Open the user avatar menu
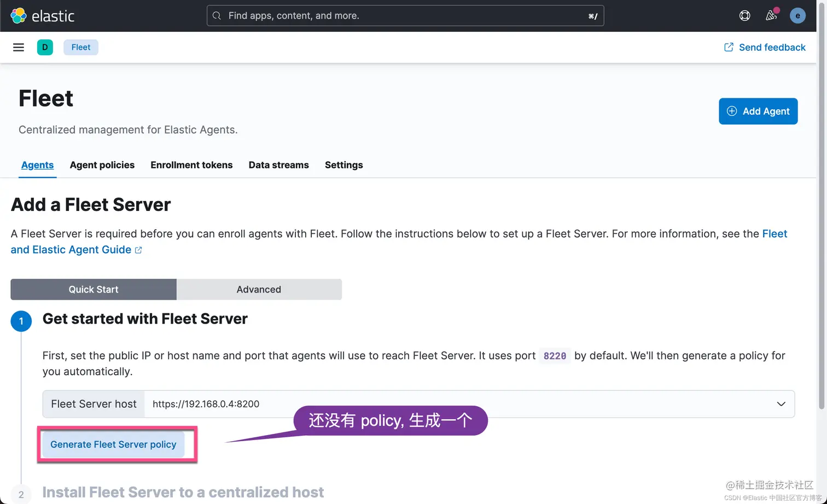This screenshot has width=827, height=504. click(x=797, y=16)
